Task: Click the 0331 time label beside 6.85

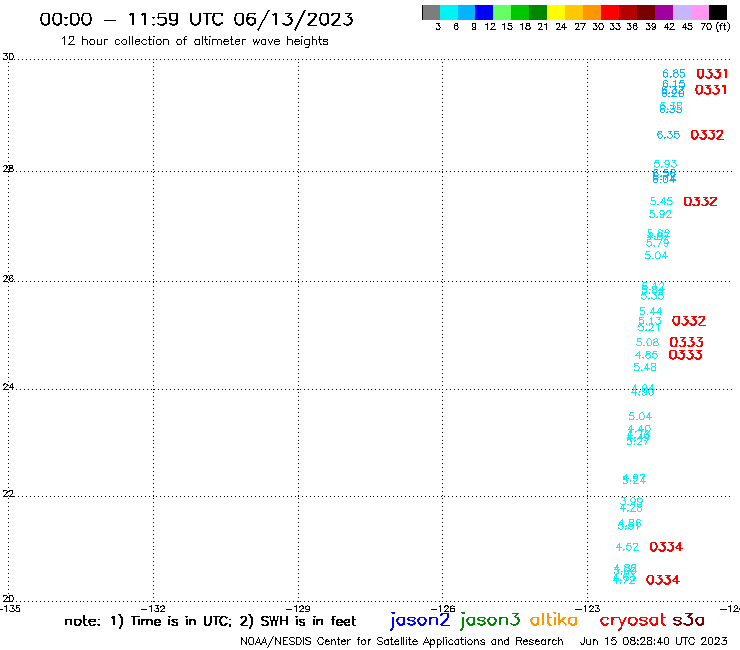Action: point(712,74)
